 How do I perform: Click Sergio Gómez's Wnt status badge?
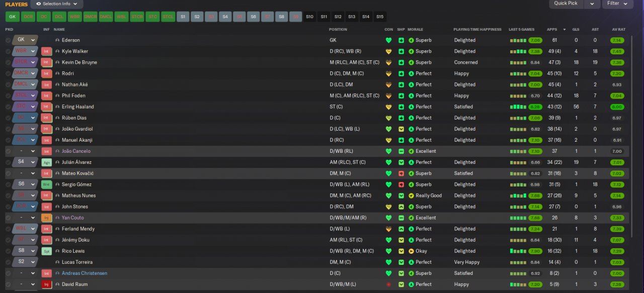click(47, 184)
